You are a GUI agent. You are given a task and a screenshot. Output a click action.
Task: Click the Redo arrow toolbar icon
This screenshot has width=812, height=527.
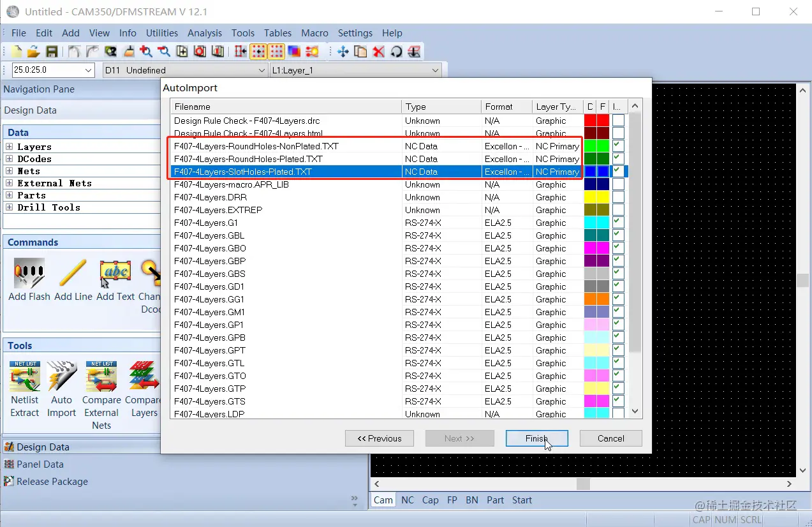(92, 52)
